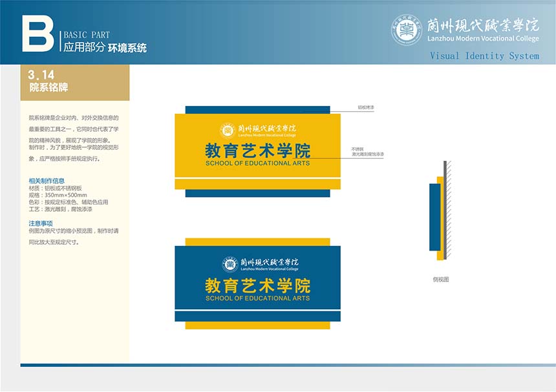Click the 环境系统 heading text
The height and width of the screenshot is (392, 556).
click(x=127, y=48)
